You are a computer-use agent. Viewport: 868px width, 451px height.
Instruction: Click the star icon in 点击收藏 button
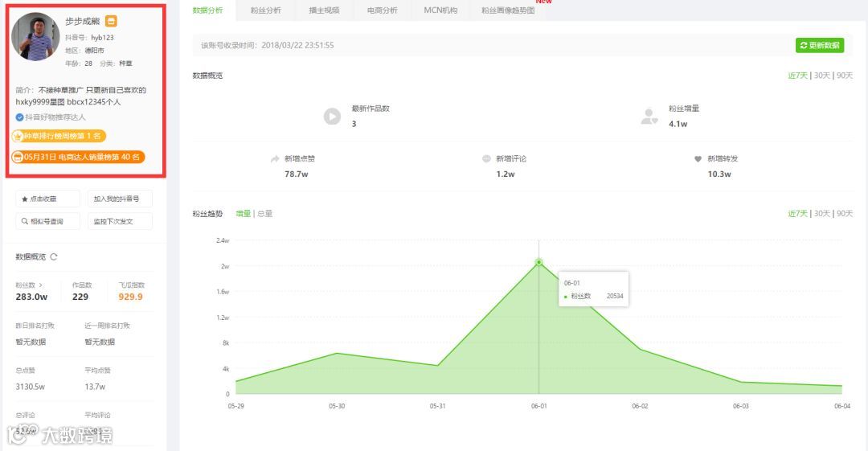click(x=24, y=199)
